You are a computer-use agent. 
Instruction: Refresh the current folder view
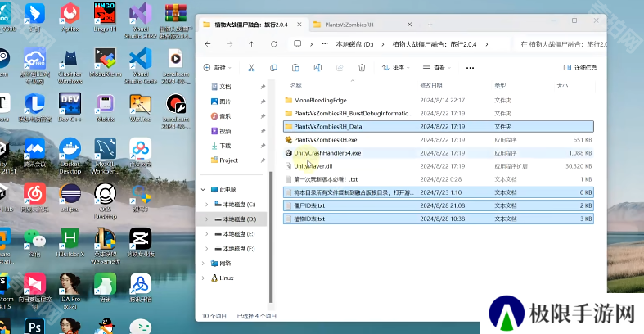pyautogui.click(x=274, y=44)
